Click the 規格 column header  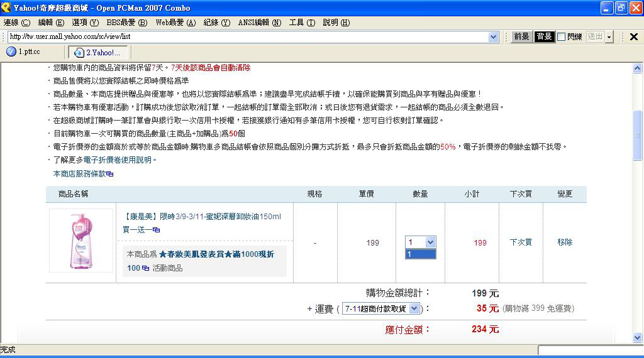click(x=315, y=194)
